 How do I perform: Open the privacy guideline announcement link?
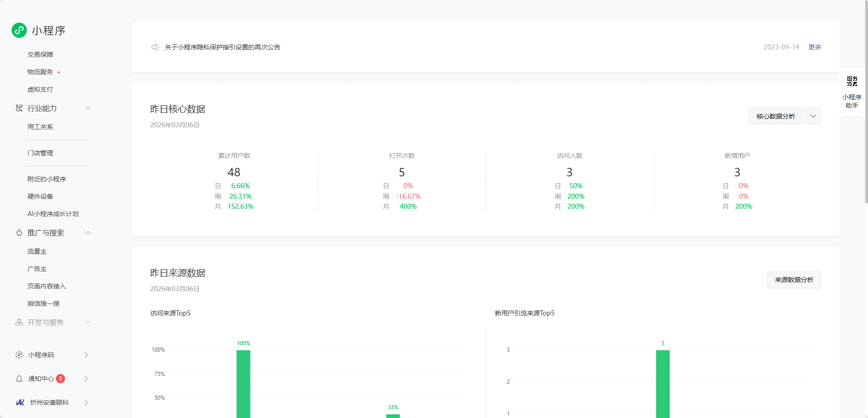[223, 47]
